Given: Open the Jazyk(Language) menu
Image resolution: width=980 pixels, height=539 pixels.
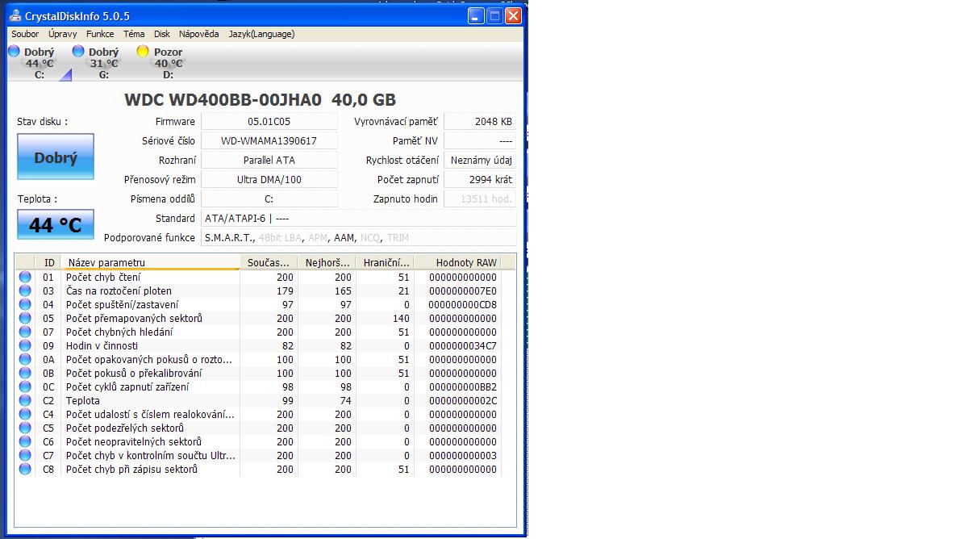Looking at the screenshot, I should point(261,34).
